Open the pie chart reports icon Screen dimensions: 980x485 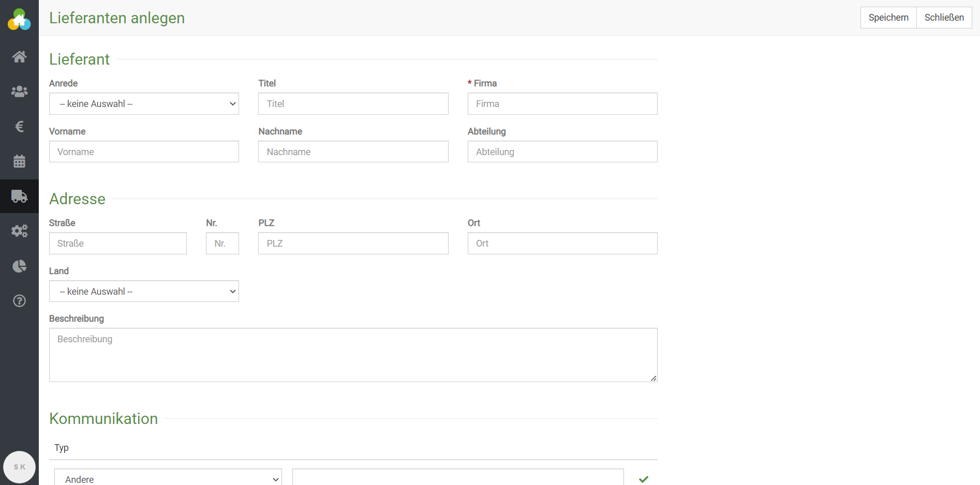click(x=19, y=266)
